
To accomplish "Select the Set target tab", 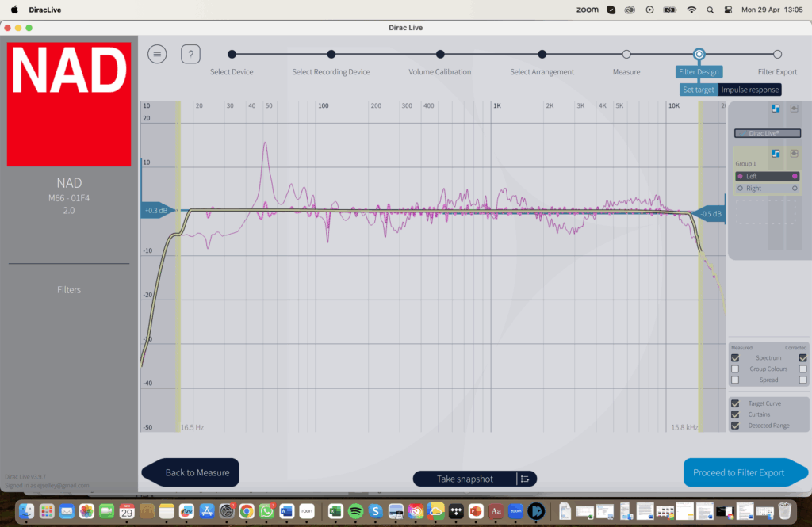I will 698,90.
